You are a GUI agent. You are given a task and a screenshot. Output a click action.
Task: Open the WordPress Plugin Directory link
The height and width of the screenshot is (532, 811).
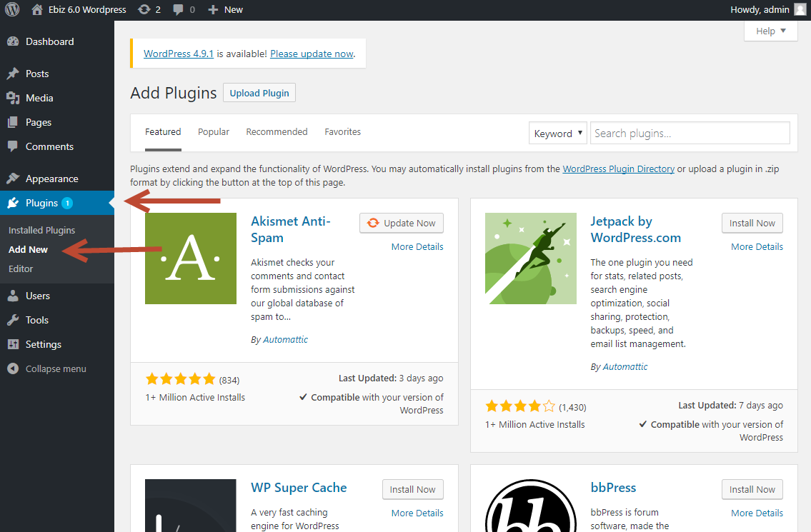coord(619,169)
